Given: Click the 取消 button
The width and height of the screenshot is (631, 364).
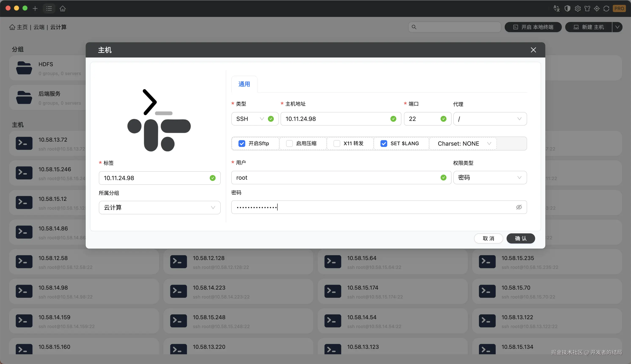Looking at the screenshot, I should (488, 238).
